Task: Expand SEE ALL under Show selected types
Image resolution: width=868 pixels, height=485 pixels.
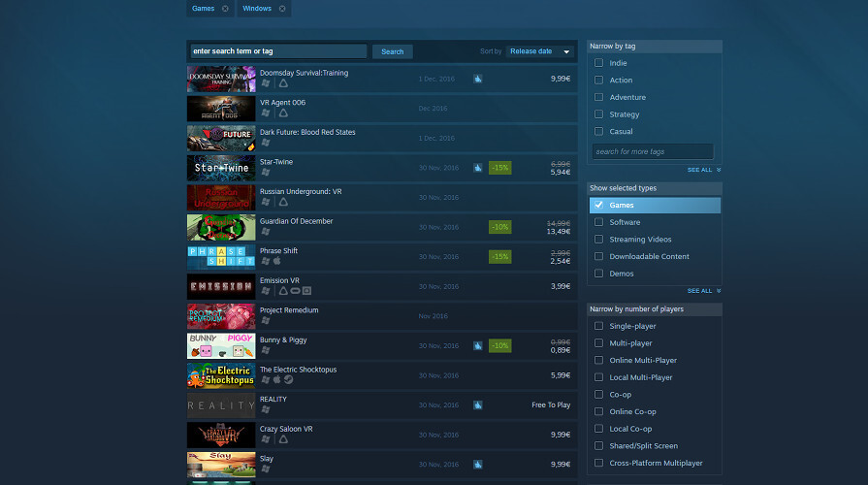Action: (703, 291)
